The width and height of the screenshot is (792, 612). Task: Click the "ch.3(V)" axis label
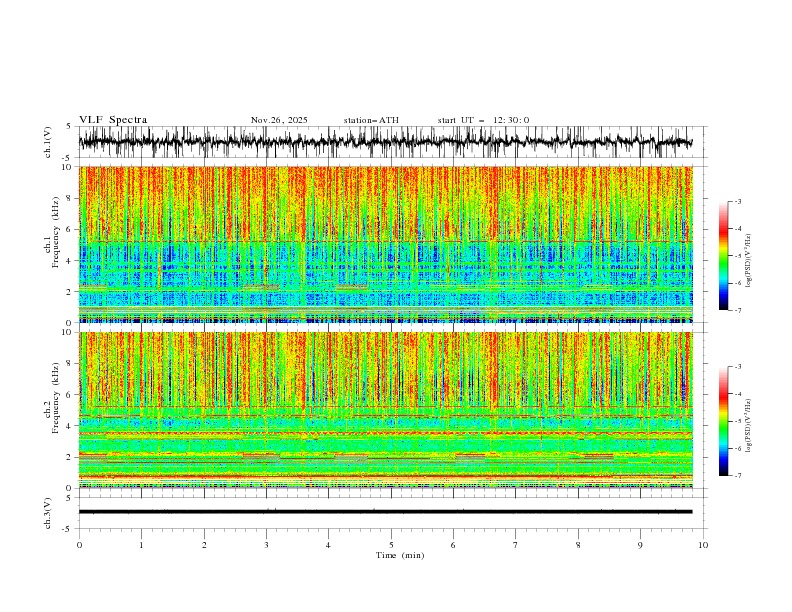point(48,513)
